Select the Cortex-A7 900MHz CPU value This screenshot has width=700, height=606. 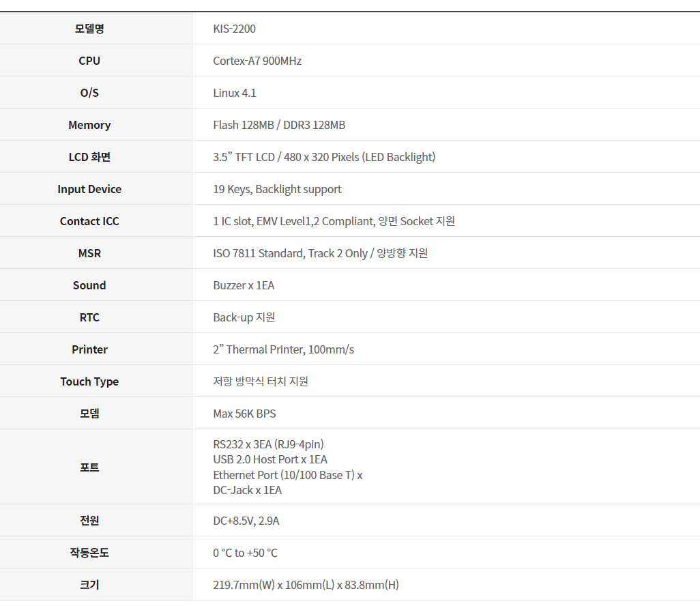click(x=257, y=61)
